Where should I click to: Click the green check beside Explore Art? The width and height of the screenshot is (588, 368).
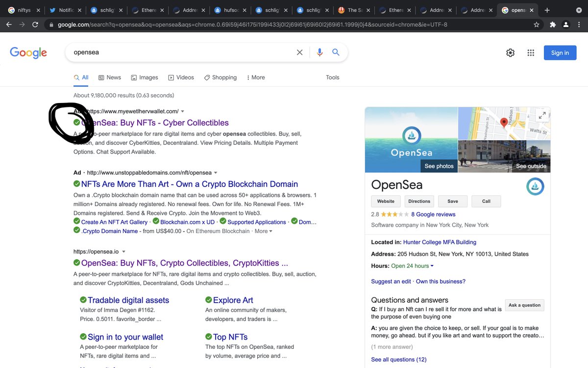(209, 300)
